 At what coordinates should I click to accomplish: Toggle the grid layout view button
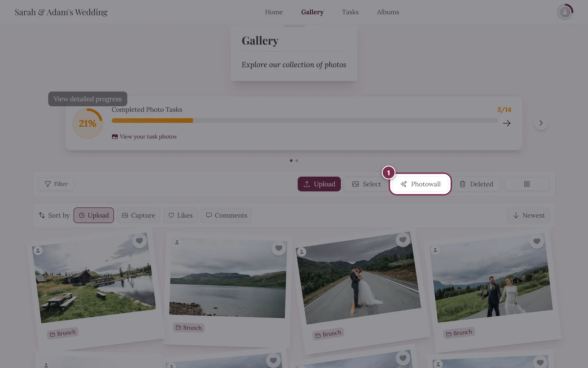tap(527, 184)
